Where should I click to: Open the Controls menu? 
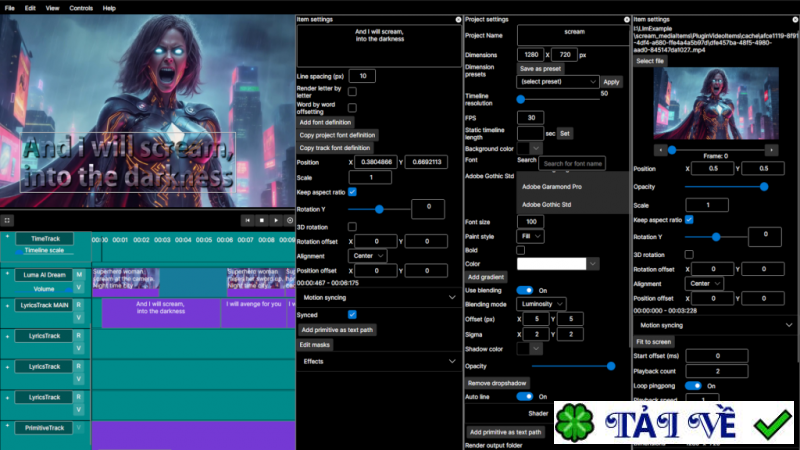click(x=81, y=7)
